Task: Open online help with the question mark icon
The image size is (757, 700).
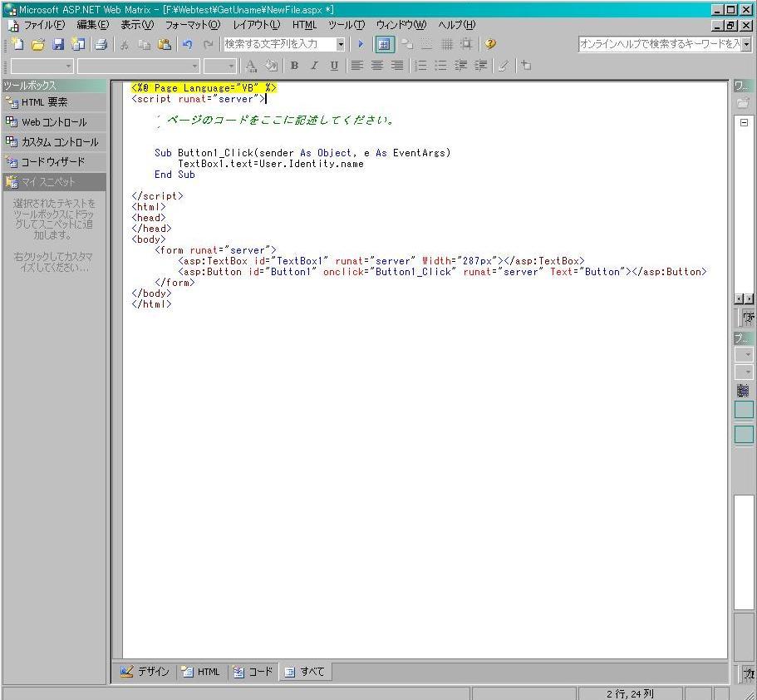Action: click(x=490, y=44)
